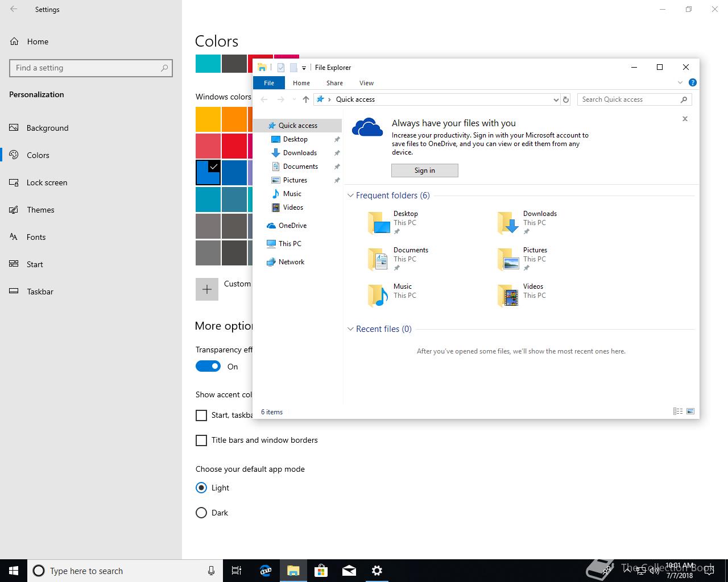Open the Home ribbon tab
The image size is (728, 582).
(x=301, y=83)
